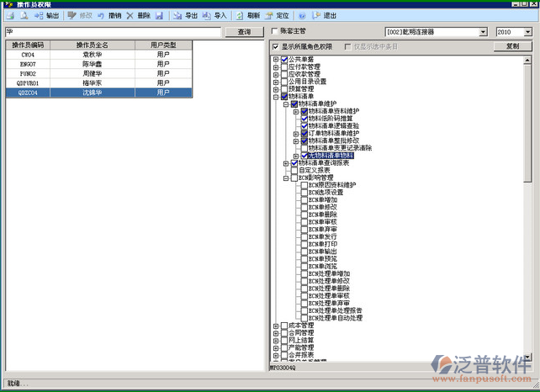Click the 删除 delete toolbar button

click(138, 16)
